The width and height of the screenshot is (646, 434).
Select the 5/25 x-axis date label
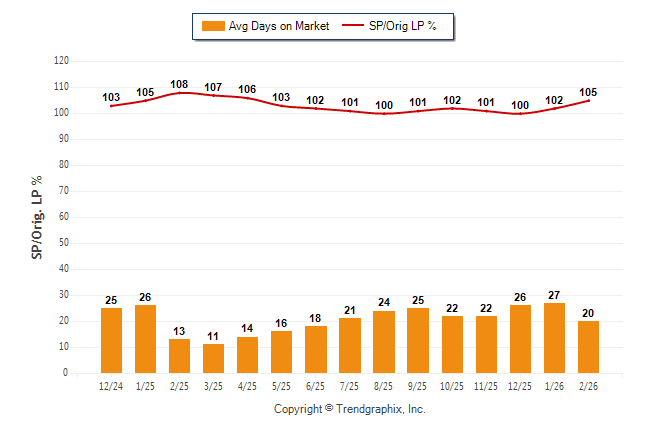point(281,385)
